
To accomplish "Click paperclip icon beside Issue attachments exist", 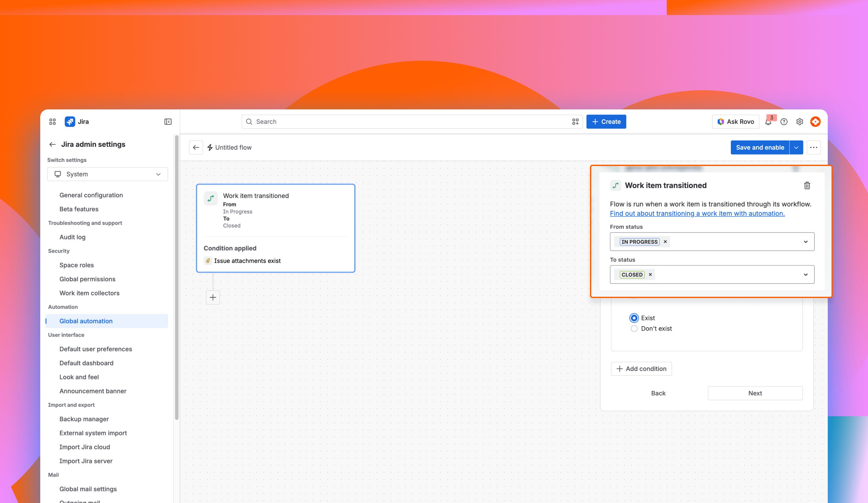I will 208,261.
